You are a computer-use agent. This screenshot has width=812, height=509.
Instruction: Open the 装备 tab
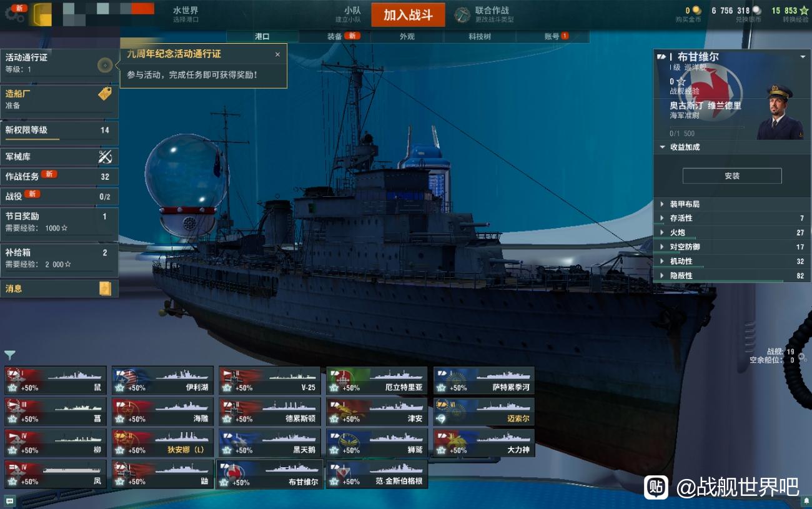pyautogui.click(x=335, y=36)
